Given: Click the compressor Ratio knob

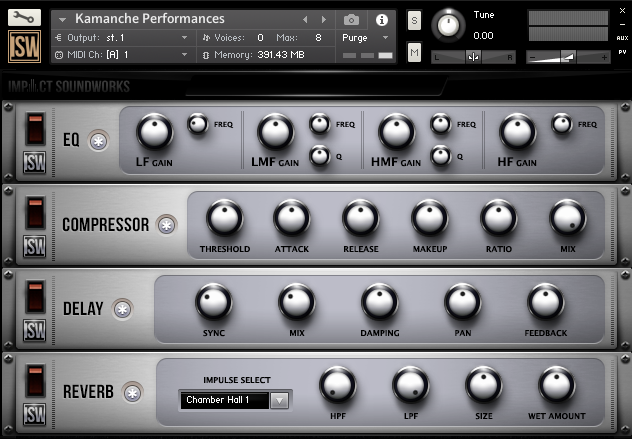Looking at the screenshot, I should click(499, 218).
